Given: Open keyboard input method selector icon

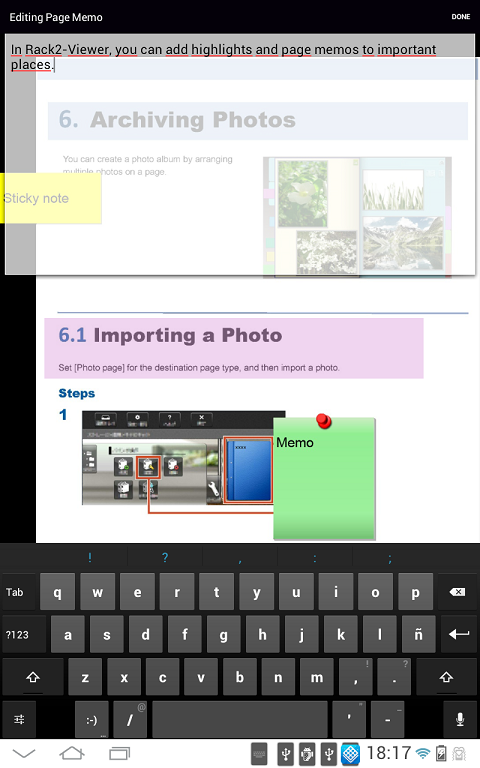Looking at the screenshot, I should pos(259,753).
